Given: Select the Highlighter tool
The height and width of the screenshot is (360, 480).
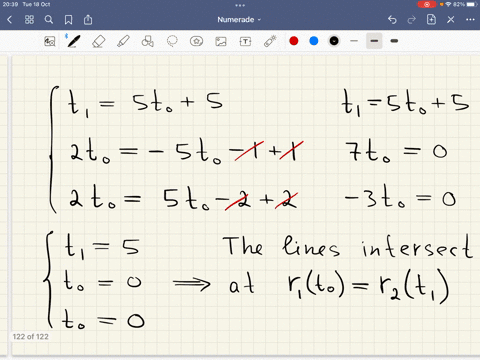Looking at the screenshot, I should pos(123,41).
